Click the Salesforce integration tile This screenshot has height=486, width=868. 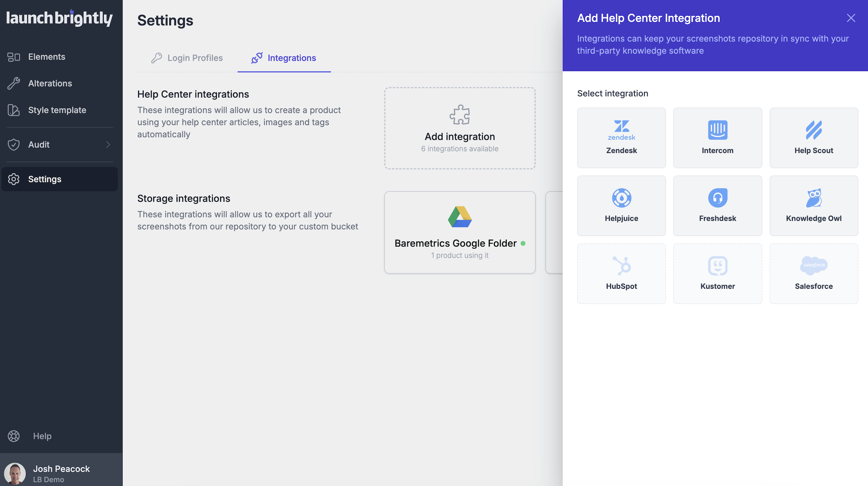click(x=813, y=273)
